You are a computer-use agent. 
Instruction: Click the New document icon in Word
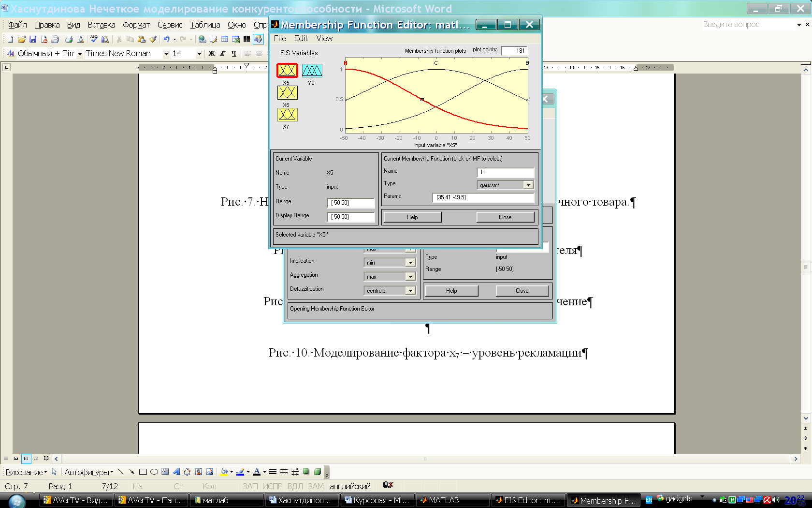pos(10,39)
